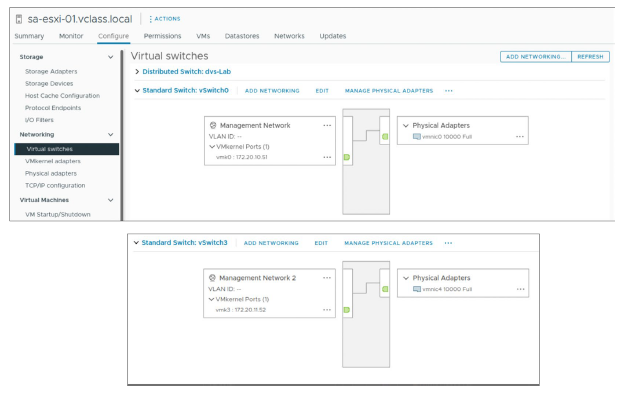
Task: Click EDIT for vSwitch0
Action: 322,91
